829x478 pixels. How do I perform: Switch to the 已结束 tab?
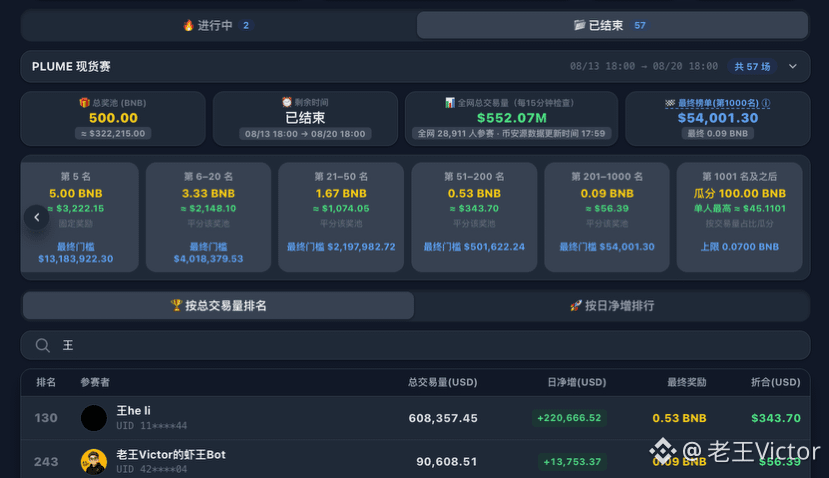pyautogui.click(x=612, y=25)
